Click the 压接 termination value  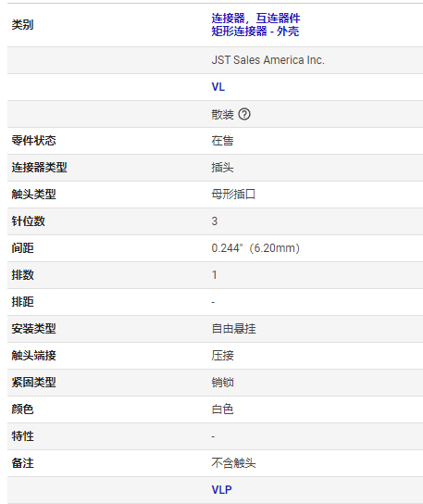222,356
